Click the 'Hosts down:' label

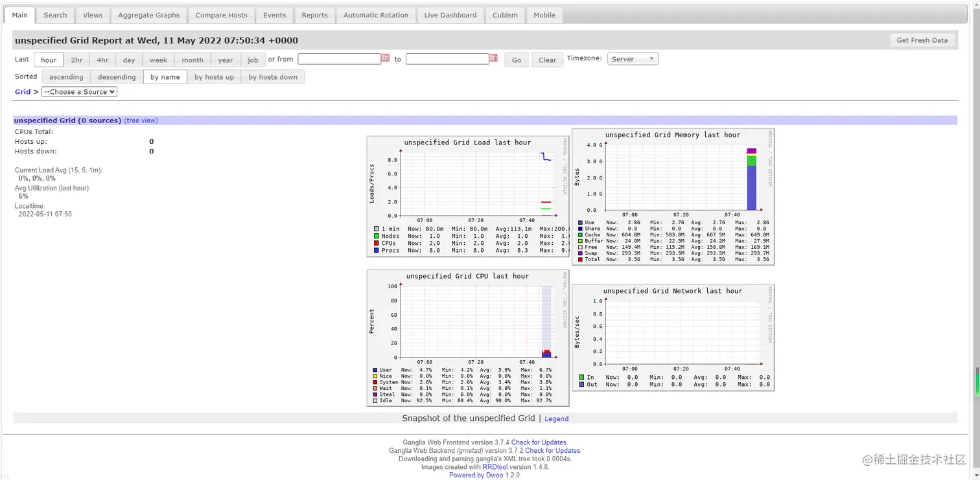click(36, 151)
